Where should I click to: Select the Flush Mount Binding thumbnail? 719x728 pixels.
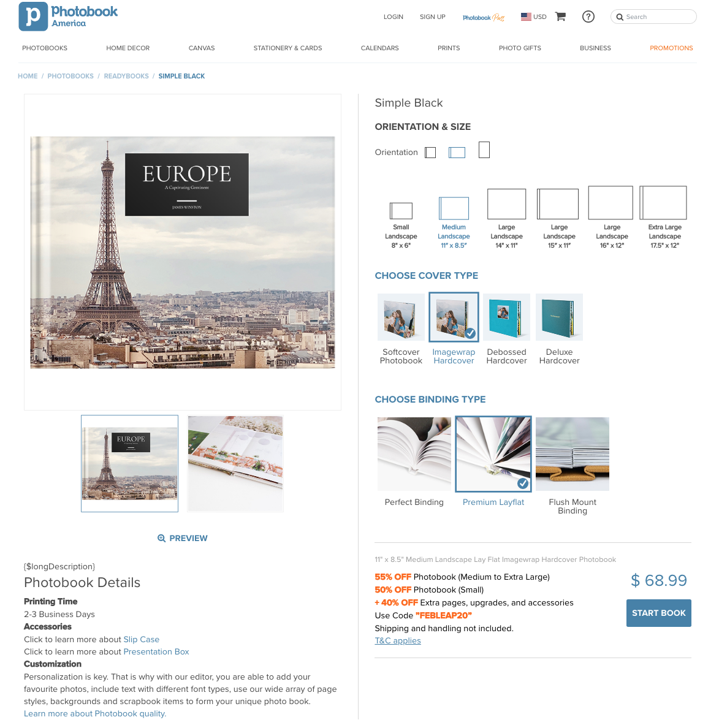pyautogui.click(x=573, y=453)
